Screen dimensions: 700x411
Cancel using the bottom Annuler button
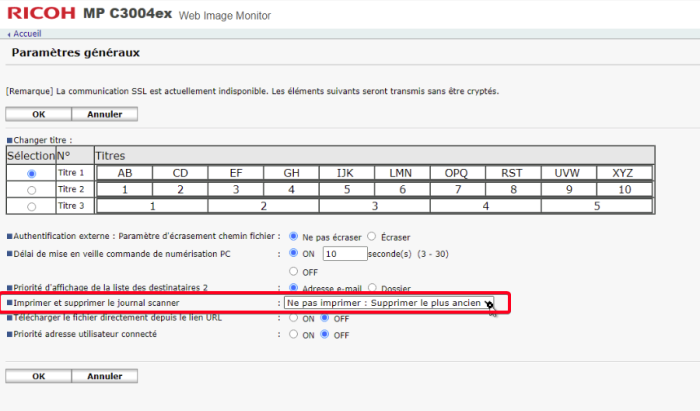(x=104, y=376)
